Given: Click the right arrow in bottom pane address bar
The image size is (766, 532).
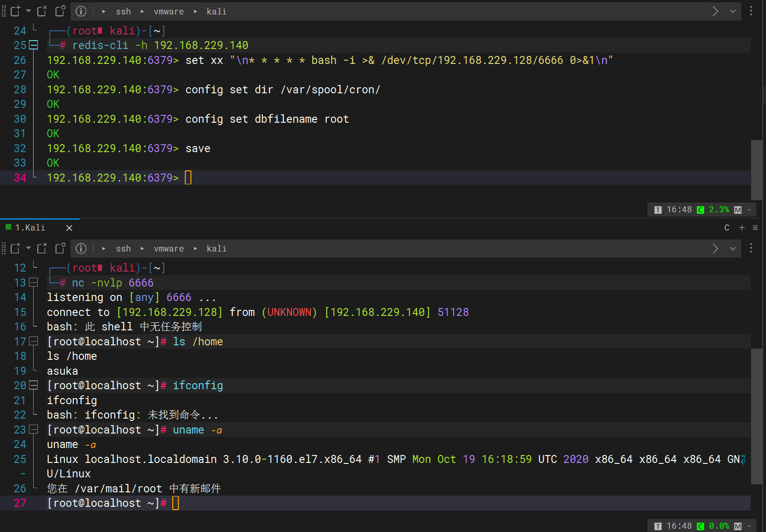Looking at the screenshot, I should click(715, 248).
